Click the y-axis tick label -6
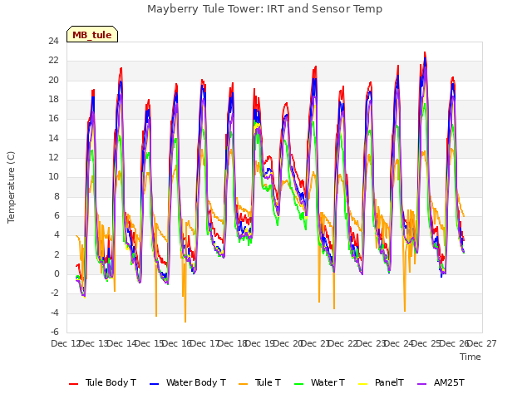The height and width of the screenshot is (399, 532). 55,332
